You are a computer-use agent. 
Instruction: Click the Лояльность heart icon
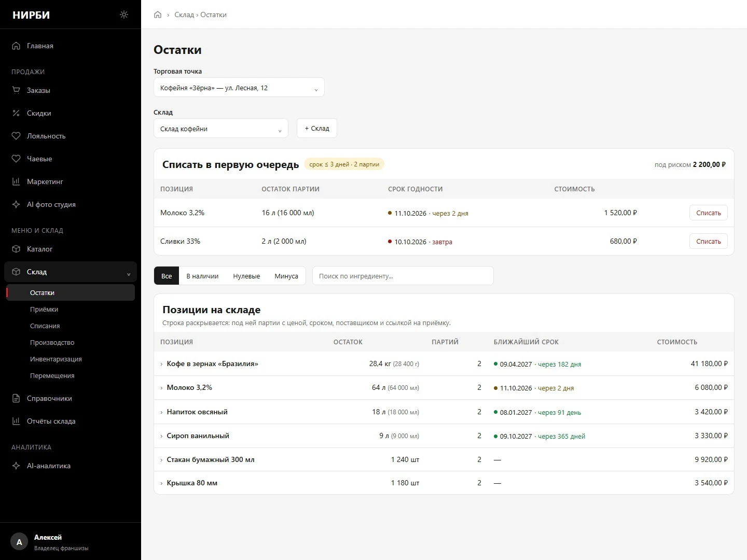pyautogui.click(x=16, y=136)
